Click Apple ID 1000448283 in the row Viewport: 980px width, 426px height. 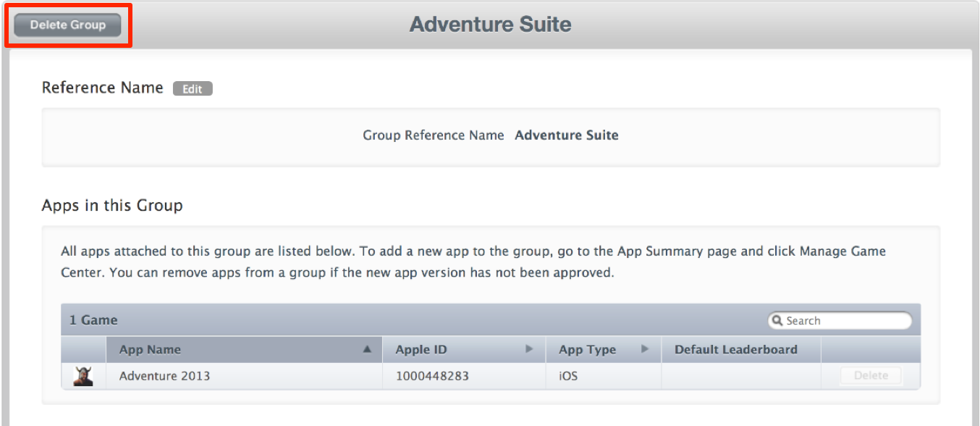[x=433, y=376]
